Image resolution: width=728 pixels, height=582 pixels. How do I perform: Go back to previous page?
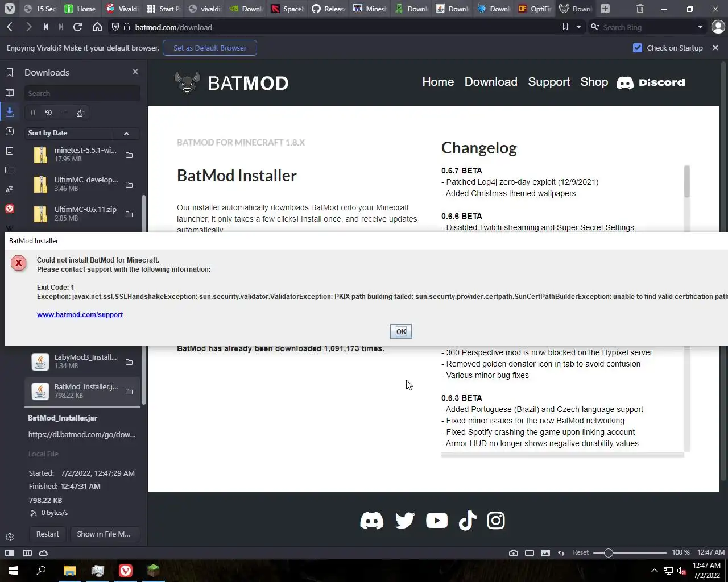click(x=10, y=27)
